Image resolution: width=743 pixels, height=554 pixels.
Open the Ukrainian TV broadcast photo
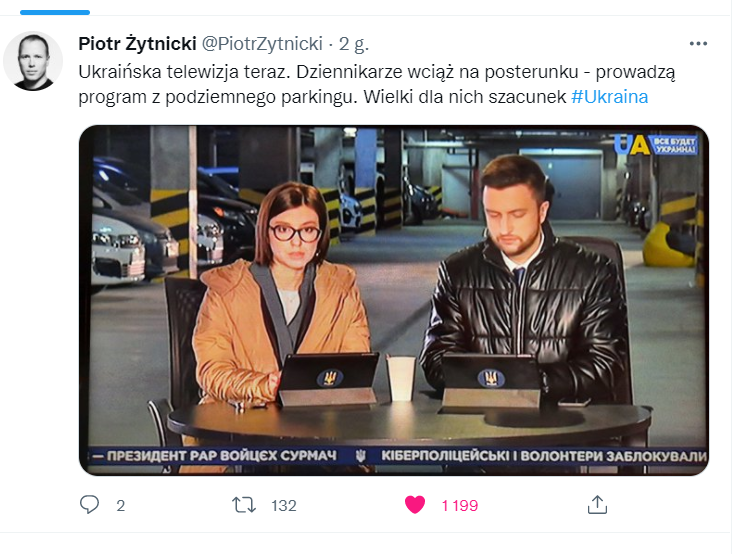click(394, 300)
